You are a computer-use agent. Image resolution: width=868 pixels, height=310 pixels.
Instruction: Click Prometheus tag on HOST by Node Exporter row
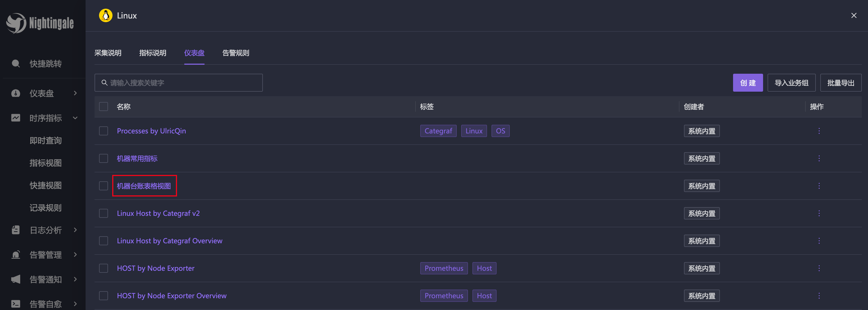point(444,268)
